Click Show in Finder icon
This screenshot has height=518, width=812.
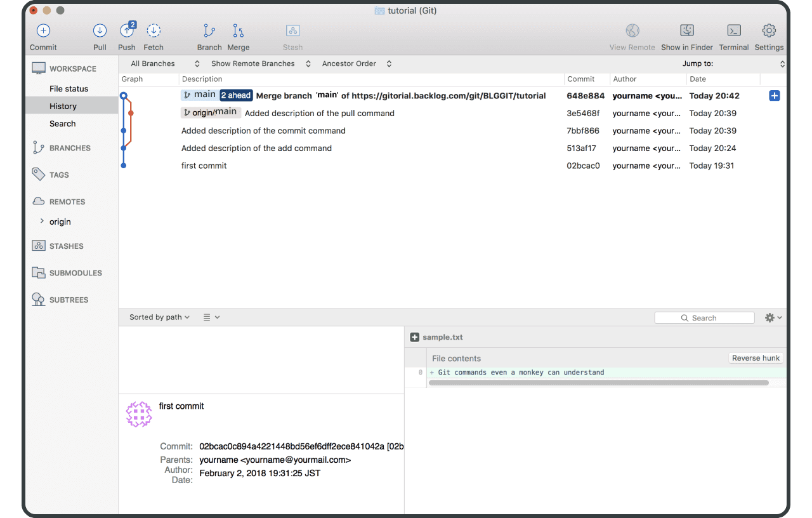pyautogui.click(x=687, y=30)
